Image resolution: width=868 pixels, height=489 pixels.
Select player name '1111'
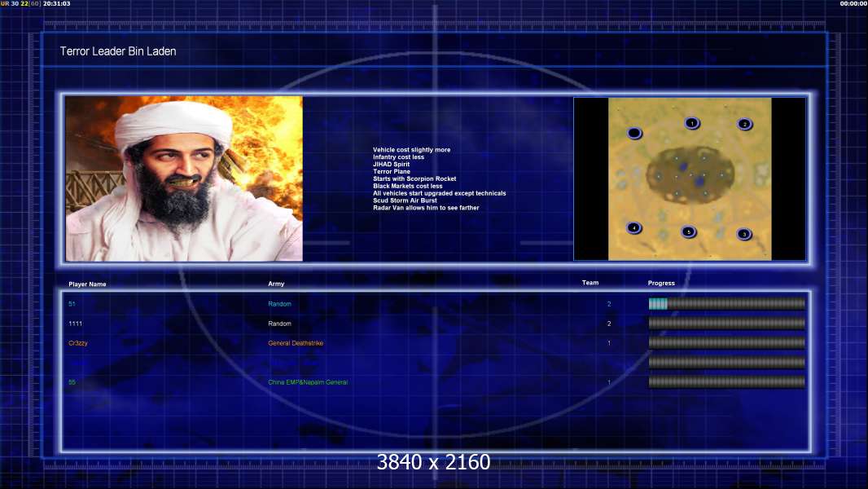pyautogui.click(x=75, y=324)
